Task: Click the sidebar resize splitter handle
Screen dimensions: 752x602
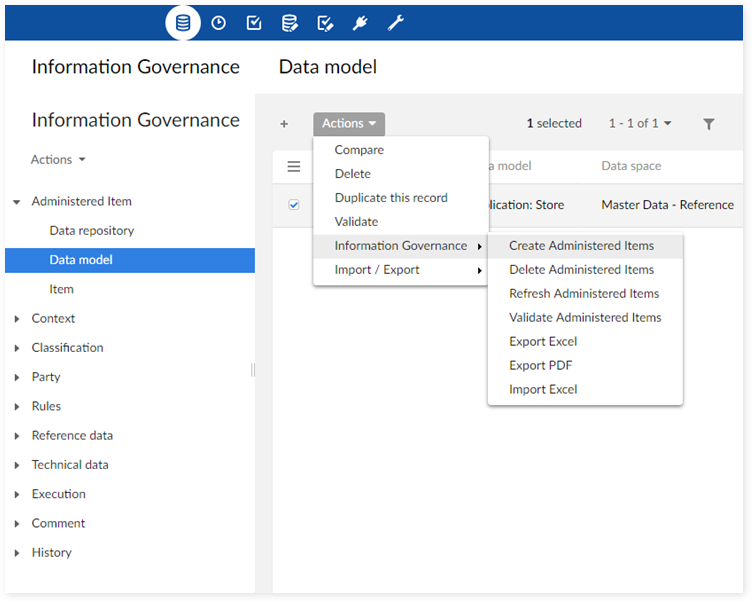Action: [x=253, y=370]
